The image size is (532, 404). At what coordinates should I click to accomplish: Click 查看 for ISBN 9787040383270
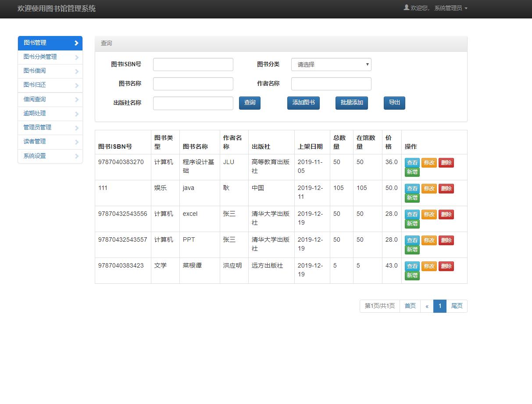coord(412,162)
